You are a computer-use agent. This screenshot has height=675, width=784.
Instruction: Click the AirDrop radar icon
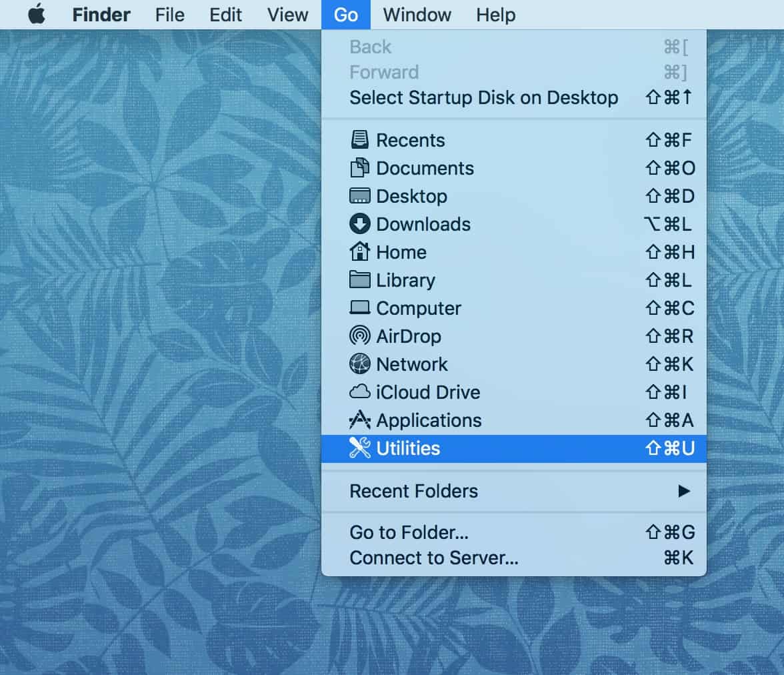tap(359, 336)
